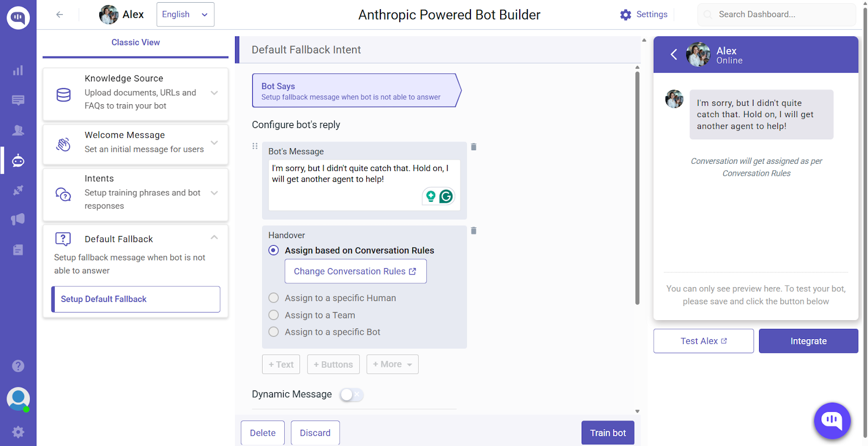This screenshot has width=868, height=446.
Task: Expand the Intents section
Action: tap(214, 193)
